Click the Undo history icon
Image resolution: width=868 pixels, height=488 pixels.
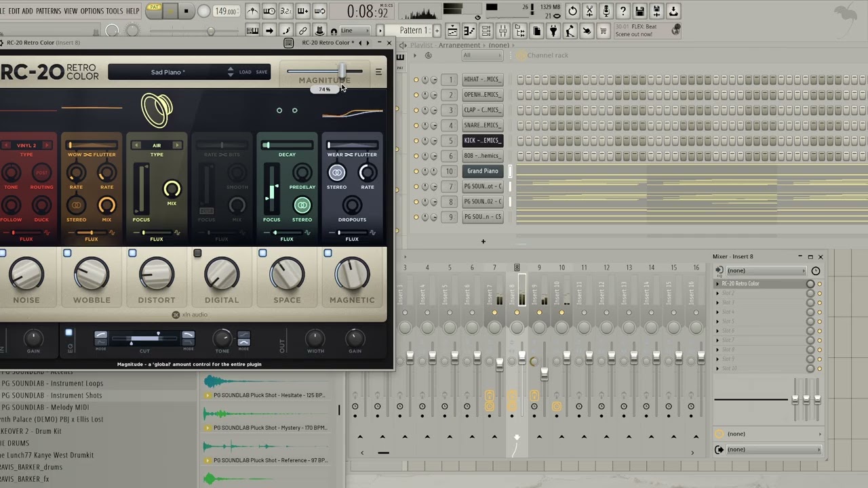[x=573, y=11]
